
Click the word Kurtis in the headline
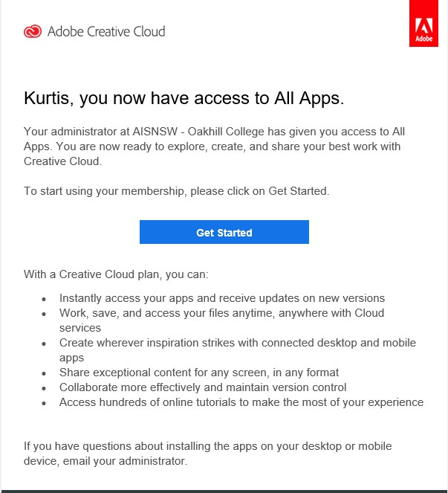click(47, 98)
